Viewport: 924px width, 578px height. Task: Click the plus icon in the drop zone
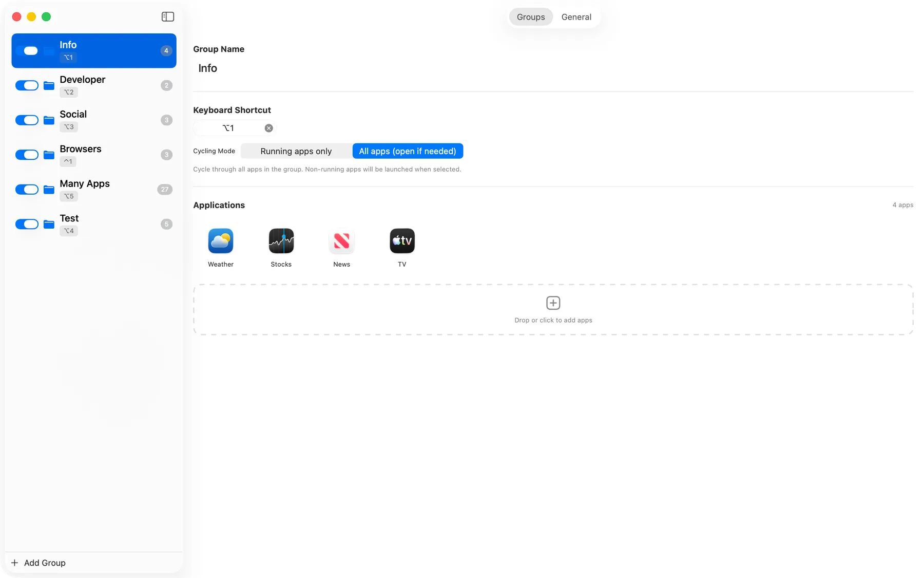click(553, 303)
